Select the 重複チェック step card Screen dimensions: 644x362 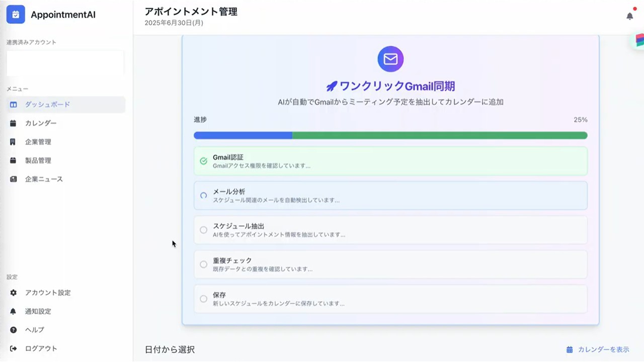point(390,264)
